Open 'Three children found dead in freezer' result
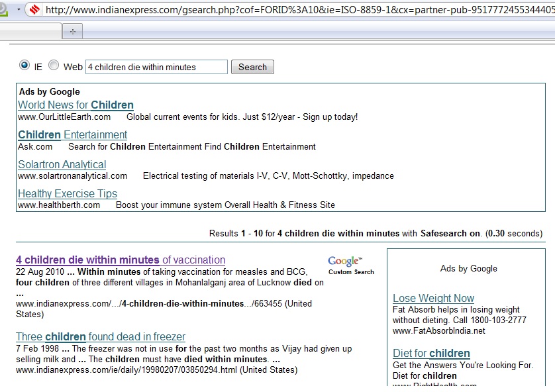555x392 pixels. point(101,336)
